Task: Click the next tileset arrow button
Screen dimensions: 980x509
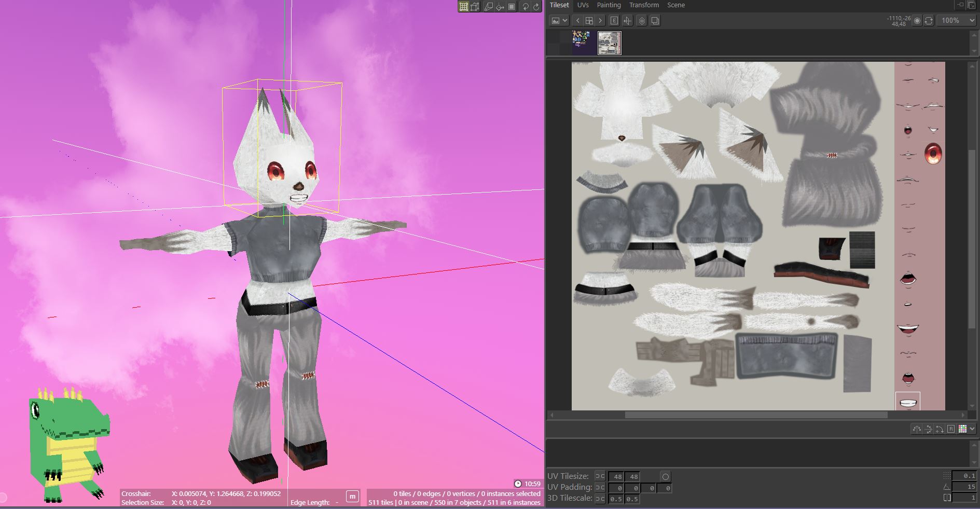Action: click(x=600, y=21)
